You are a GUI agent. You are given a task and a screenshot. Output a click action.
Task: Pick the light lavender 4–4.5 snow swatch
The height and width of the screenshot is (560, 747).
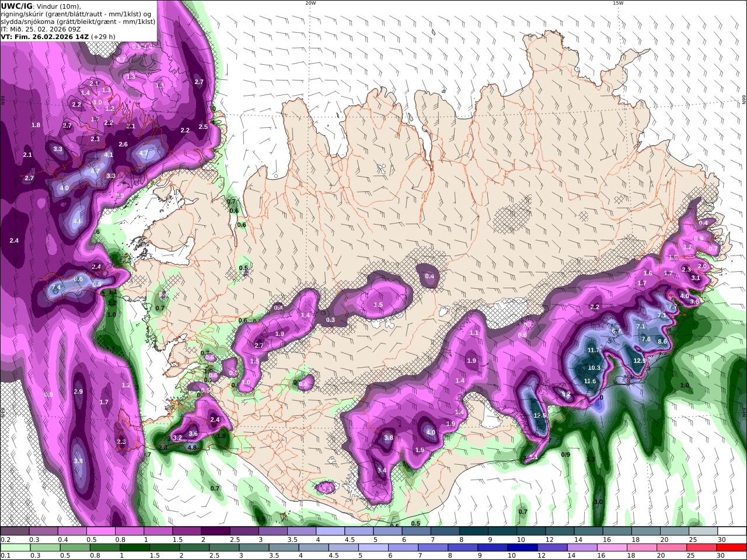tap(330, 531)
